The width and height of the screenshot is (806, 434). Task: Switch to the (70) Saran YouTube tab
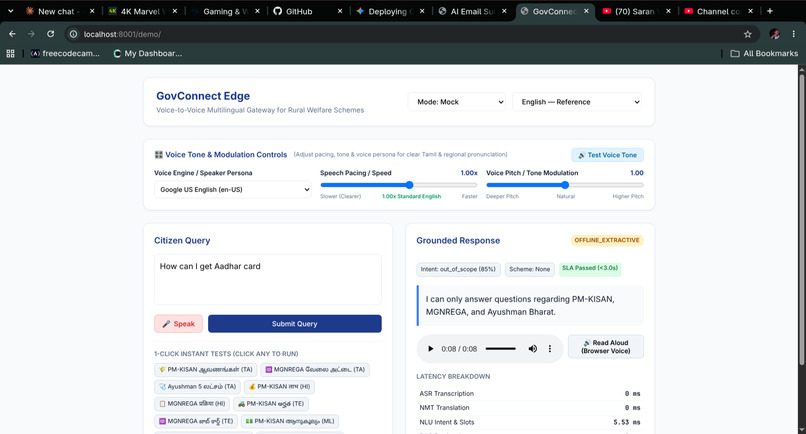click(634, 11)
